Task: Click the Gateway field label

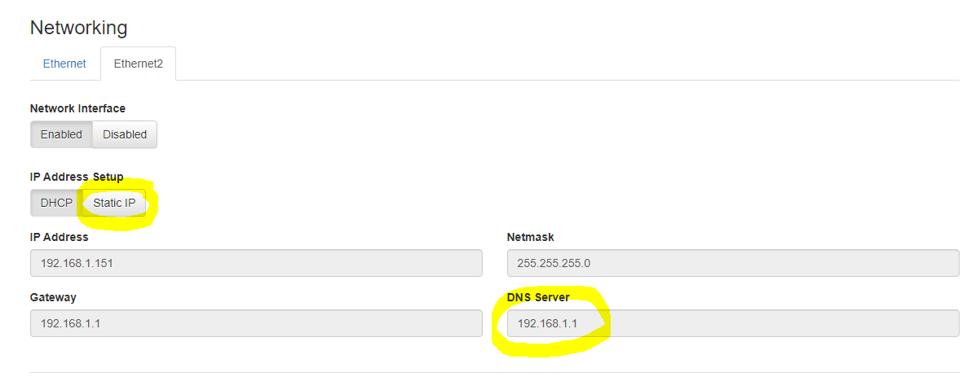Action: (x=53, y=297)
